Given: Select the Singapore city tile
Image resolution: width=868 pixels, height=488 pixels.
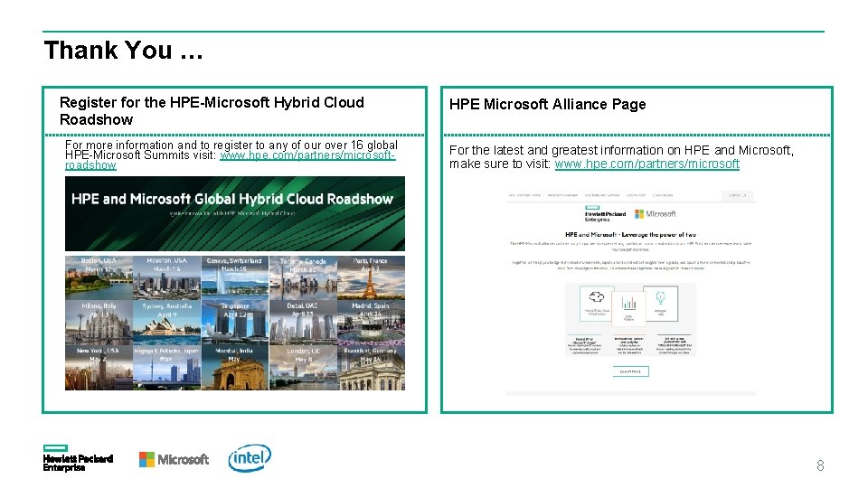Looking at the screenshot, I should click(235, 323).
